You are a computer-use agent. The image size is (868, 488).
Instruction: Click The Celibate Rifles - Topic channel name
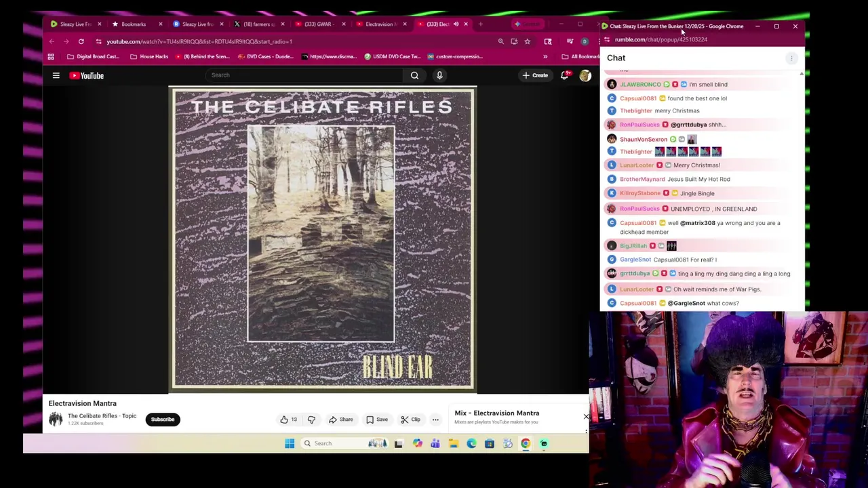pos(102,416)
